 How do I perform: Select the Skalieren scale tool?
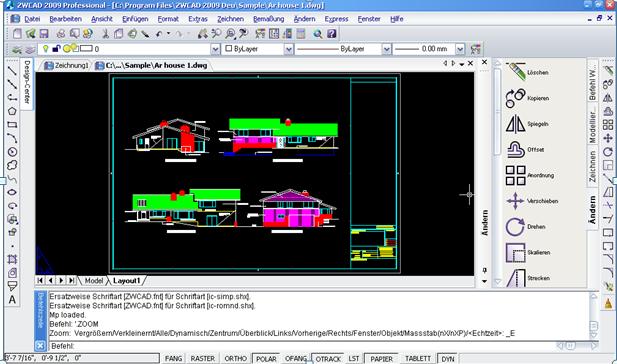coord(528,252)
